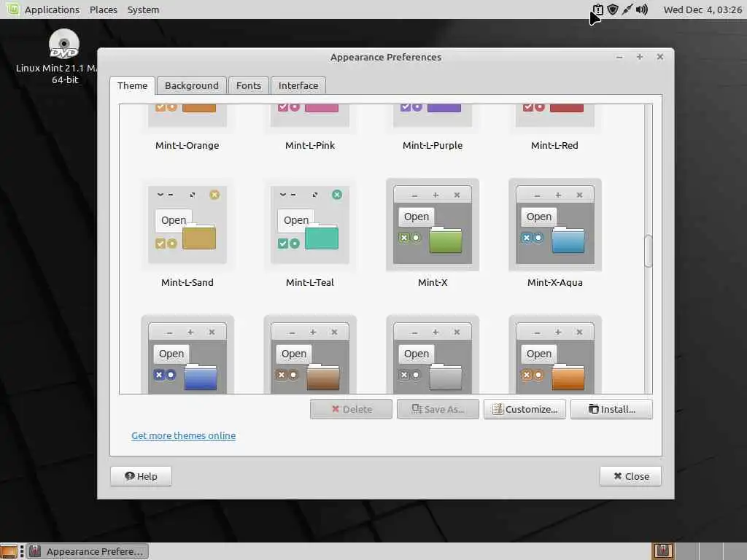
Task: Maximize the Appearance Preferences window
Action: [x=640, y=57]
